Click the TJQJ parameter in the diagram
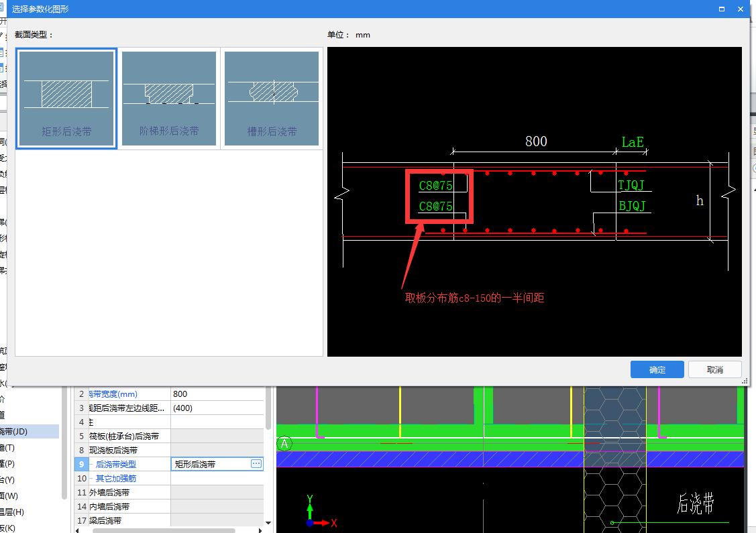756x533 pixels. (x=631, y=185)
